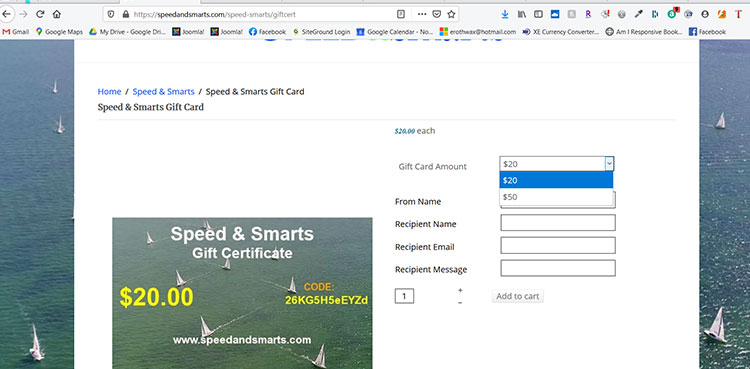The image size is (750, 369).
Task: Open the browser home page icon
Action: [56, 14]
